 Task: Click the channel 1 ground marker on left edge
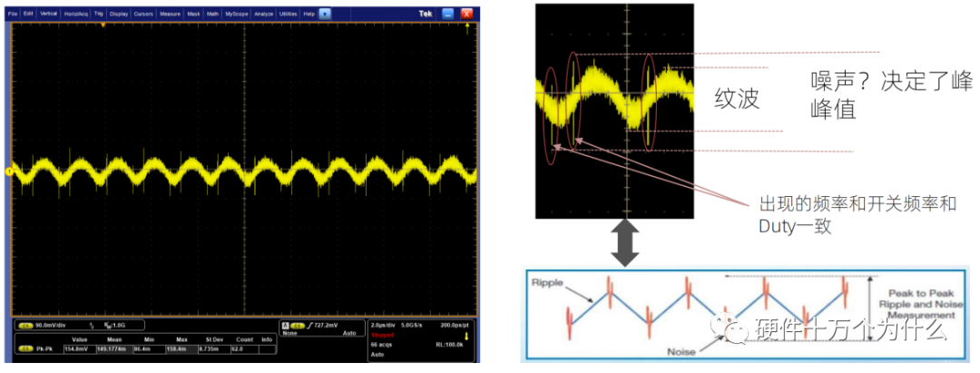point(9,171)
